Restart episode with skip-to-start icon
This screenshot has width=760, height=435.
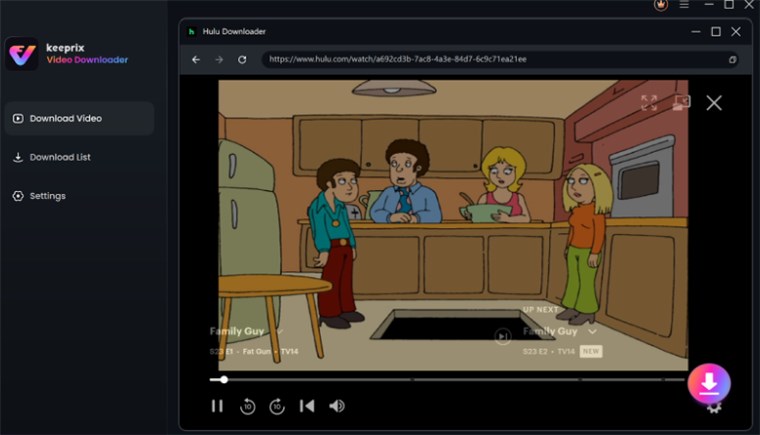[307, 406]
